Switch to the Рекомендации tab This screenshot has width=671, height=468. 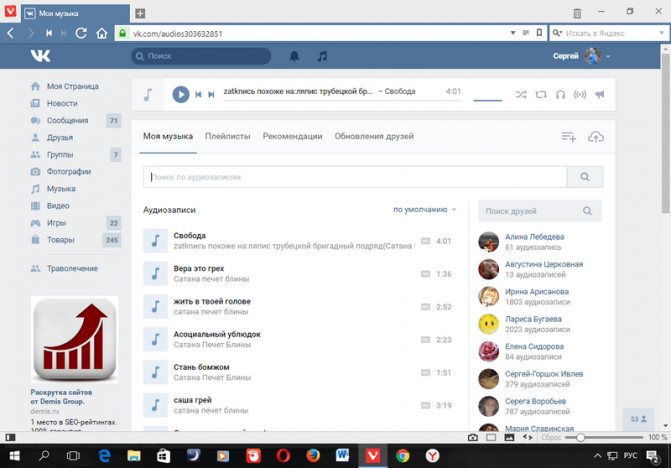click(x=292, y=136)
